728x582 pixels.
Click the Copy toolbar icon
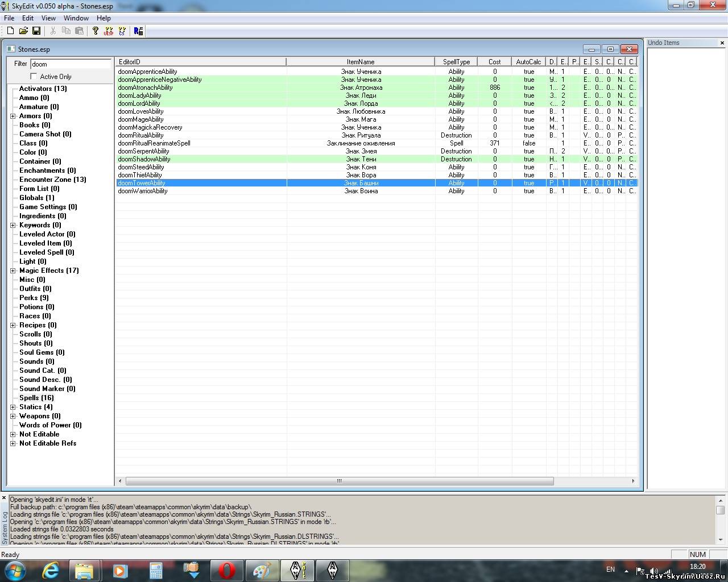click(x=67, y=31)
